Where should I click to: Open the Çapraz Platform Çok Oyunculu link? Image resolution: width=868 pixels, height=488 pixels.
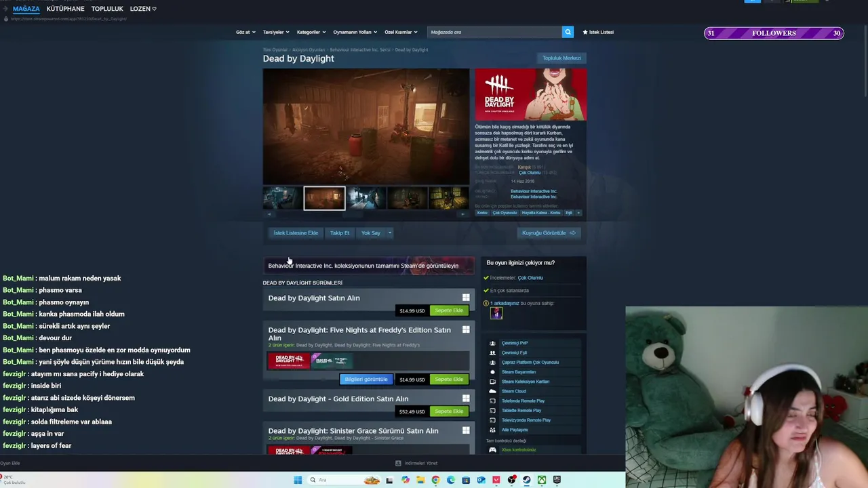point(530,362)
